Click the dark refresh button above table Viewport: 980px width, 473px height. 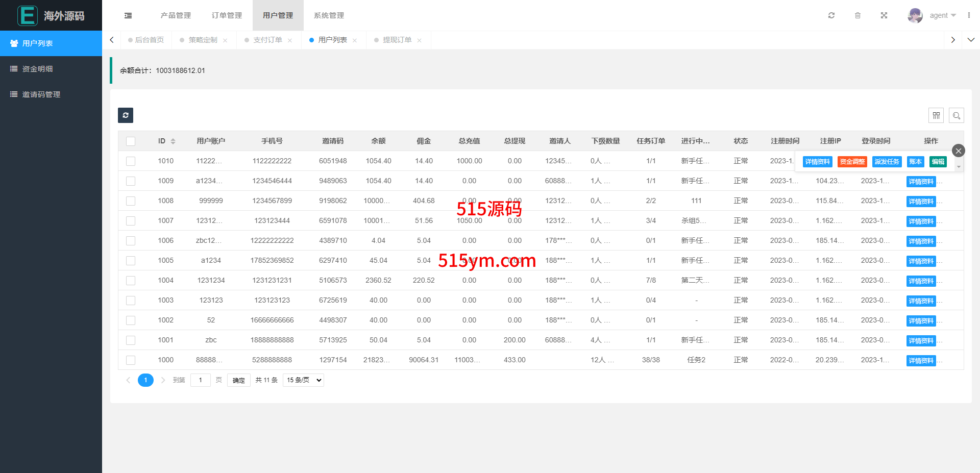pyautogui.click(x=126, y=115)
